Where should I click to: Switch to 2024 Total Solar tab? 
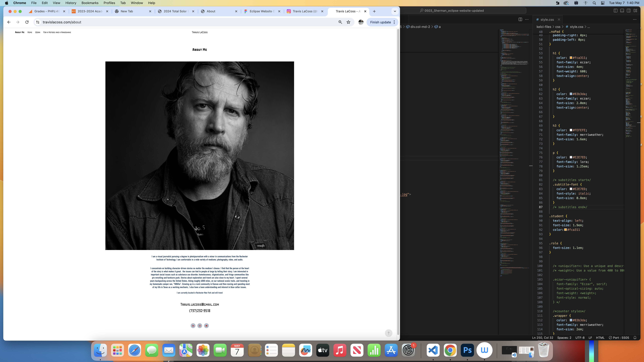point(176,11)
